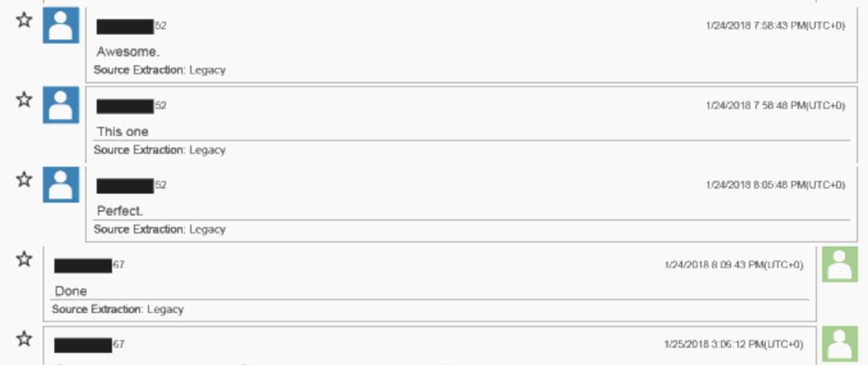This screenshot has height=365, width=868.
Task: Star the "This one" message
Action: point(24,100)
